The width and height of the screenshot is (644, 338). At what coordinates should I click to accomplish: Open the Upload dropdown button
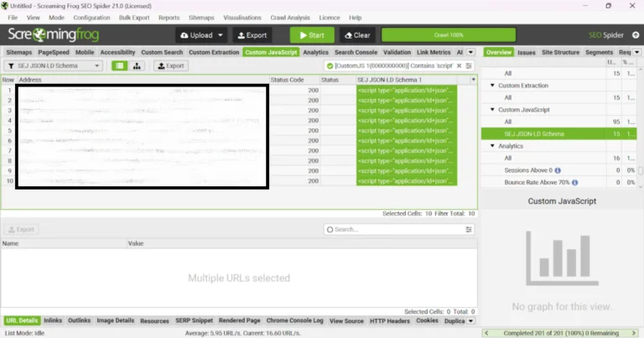coord(201,35)
